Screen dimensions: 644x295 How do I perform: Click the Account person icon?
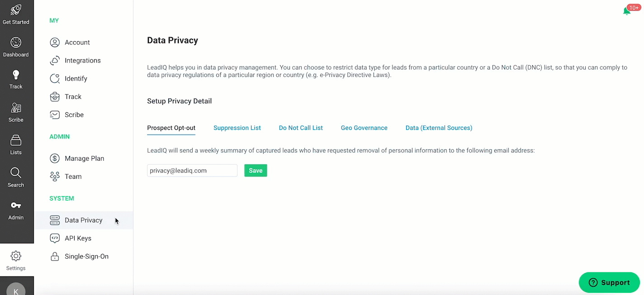click(x=55, y=43)
